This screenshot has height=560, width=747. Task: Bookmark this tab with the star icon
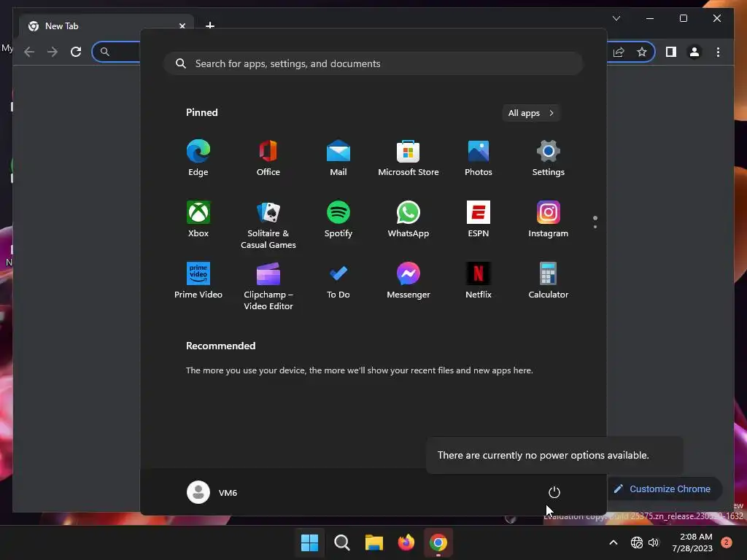tap(642, 52)
